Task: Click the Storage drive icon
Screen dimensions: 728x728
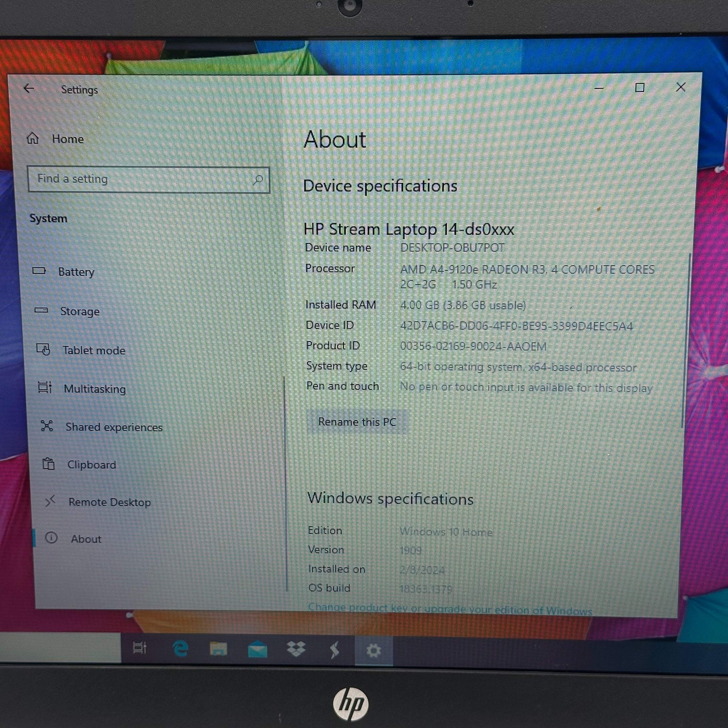Action: (x=41, y=310)
